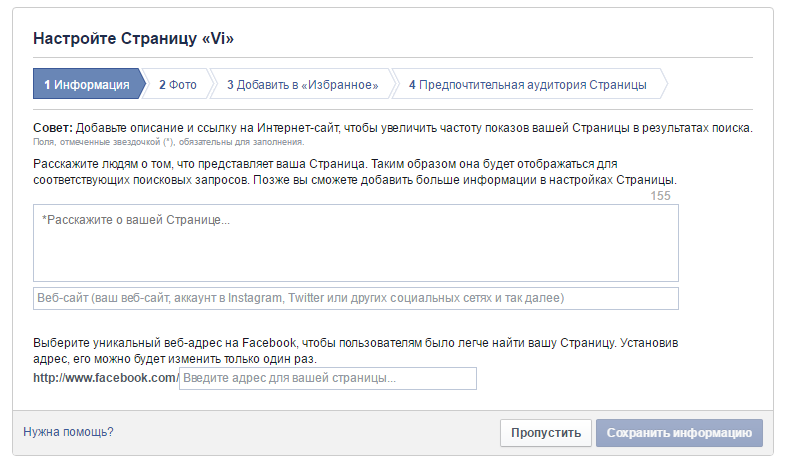Click the small required-fields asterisk note
The image size is (791, 464).
pyautogui.click(x=160, y=142)
